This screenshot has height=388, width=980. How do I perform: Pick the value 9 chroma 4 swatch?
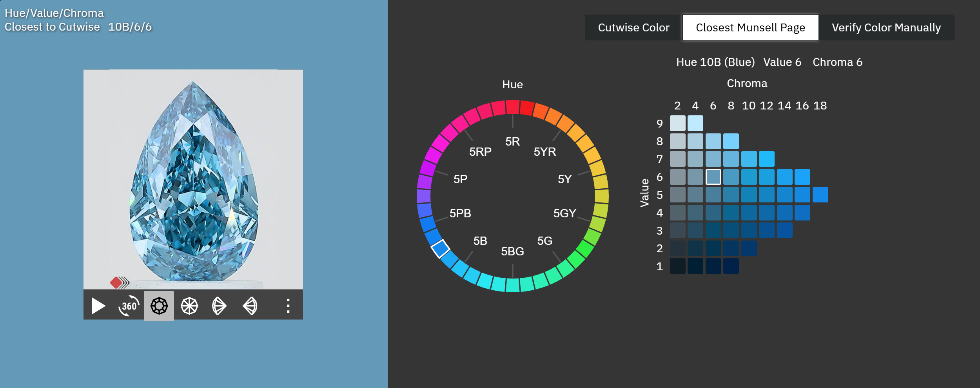695,123
